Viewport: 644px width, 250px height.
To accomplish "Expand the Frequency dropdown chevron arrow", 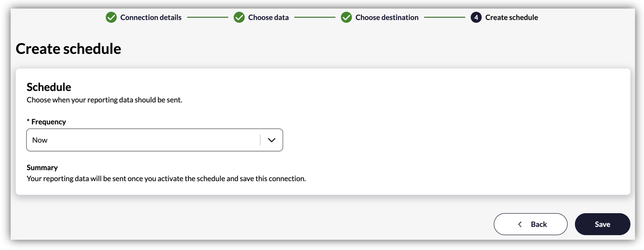I will coord(271,140).
